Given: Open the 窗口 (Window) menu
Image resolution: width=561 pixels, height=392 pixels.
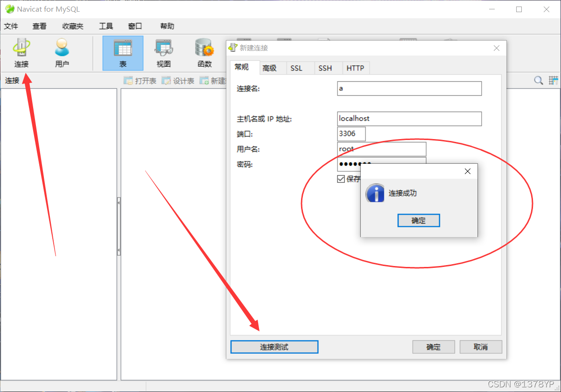Looking at the screenshot, I should [x=135, y=26].
